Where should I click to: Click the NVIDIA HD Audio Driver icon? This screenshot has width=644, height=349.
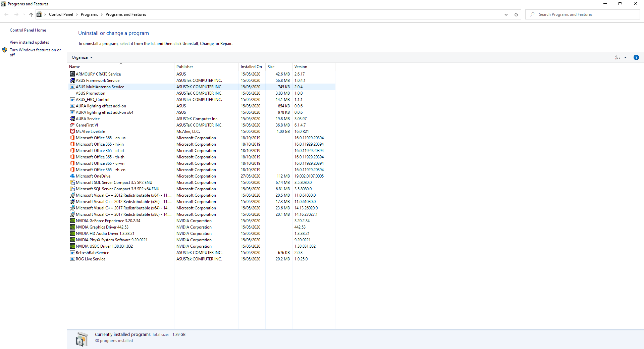tap(72, 233)
